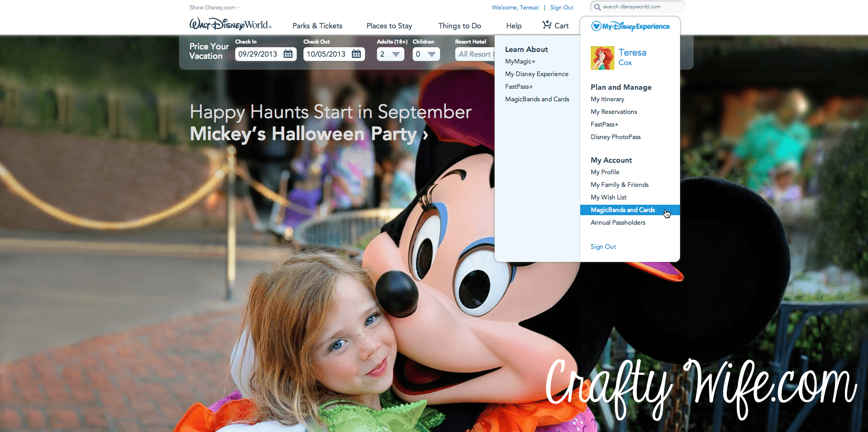Go to My Profile

click(x=605, y=172)
